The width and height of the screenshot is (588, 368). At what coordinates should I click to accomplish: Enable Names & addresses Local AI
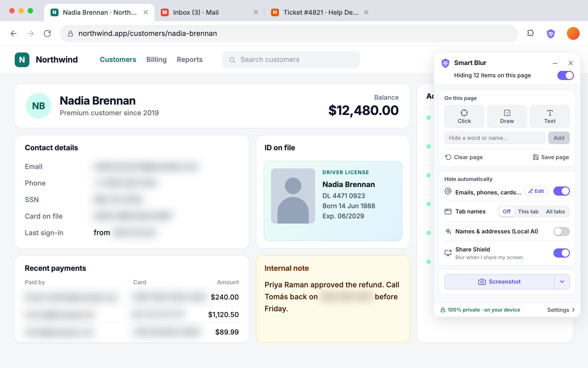pyautogui.click(x=561, y=232)
